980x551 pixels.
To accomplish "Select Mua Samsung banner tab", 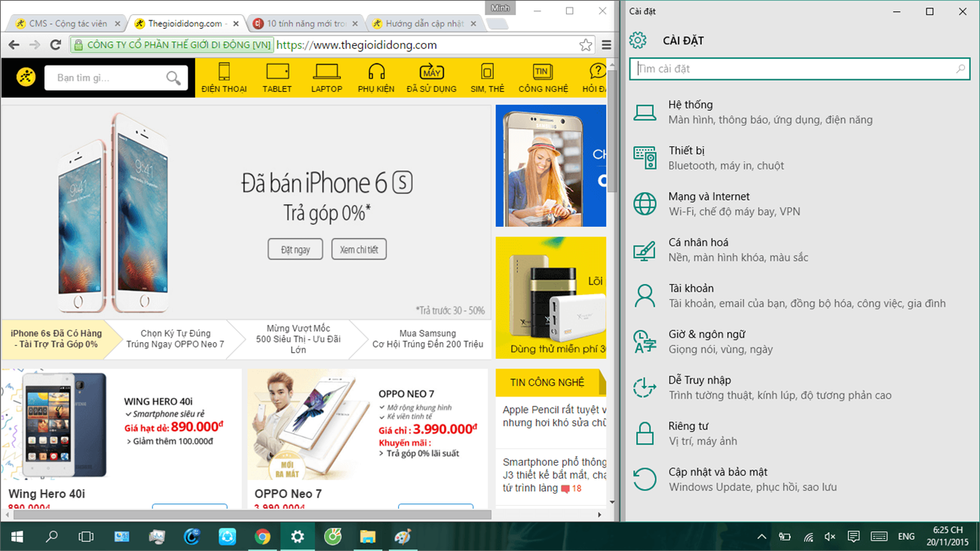I will pyautogui.click(x=428, y=339).
